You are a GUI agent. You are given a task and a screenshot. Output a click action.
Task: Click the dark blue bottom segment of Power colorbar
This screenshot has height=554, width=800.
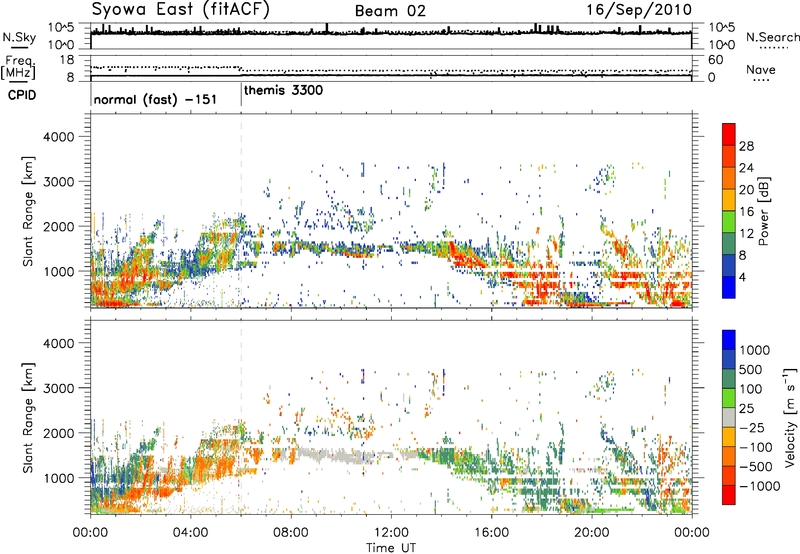point(729,287)
